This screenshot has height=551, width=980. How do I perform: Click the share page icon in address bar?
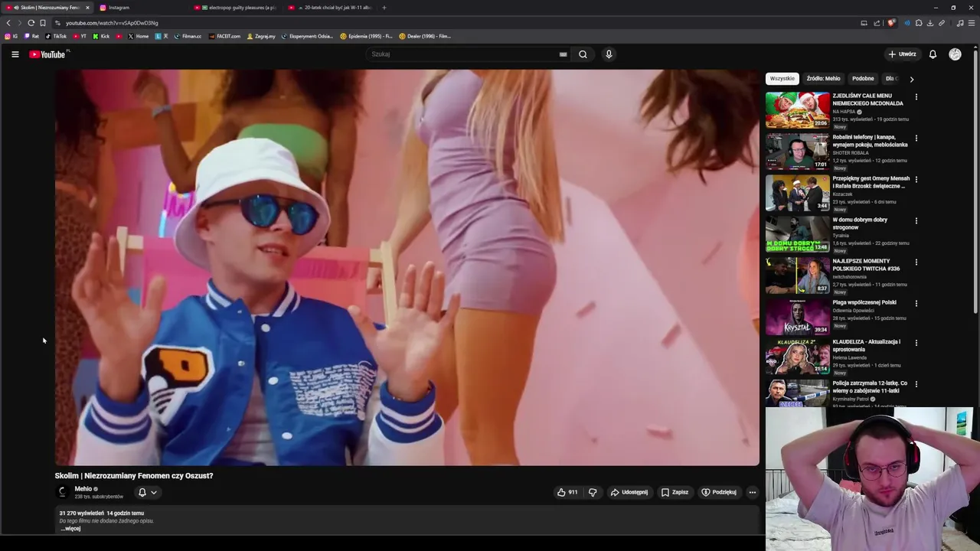click(x=877, y=23)
